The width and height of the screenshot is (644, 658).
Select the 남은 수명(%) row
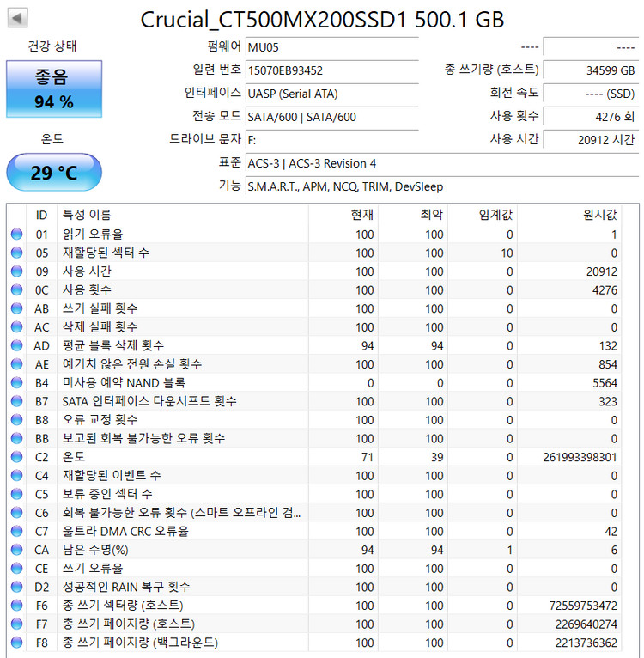pyautogui.click(x=314, y=550)
